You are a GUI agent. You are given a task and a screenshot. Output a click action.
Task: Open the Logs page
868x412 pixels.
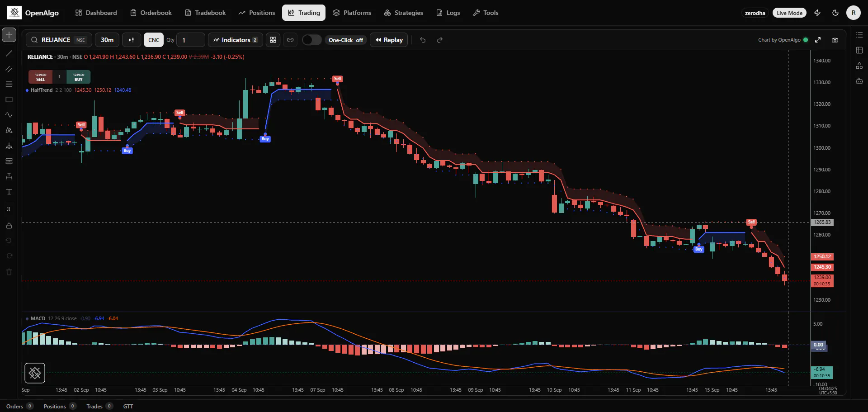[448, 13]
